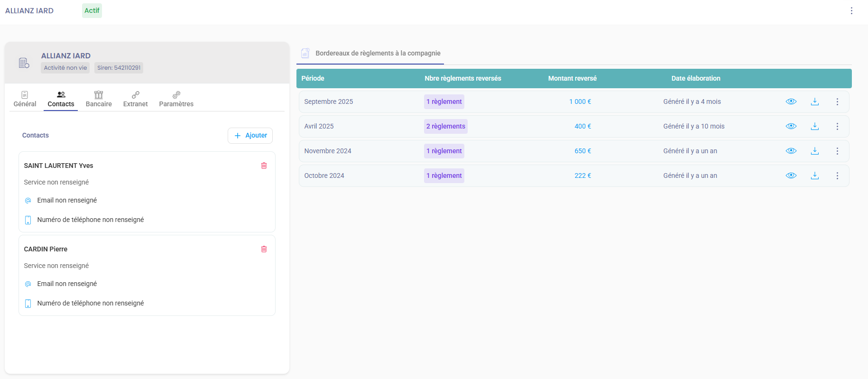This screenshot has width=868, height=379.
Task: Download the Avril 2025 bordereau
Action: pyautogui.click(x=815, y=126)
